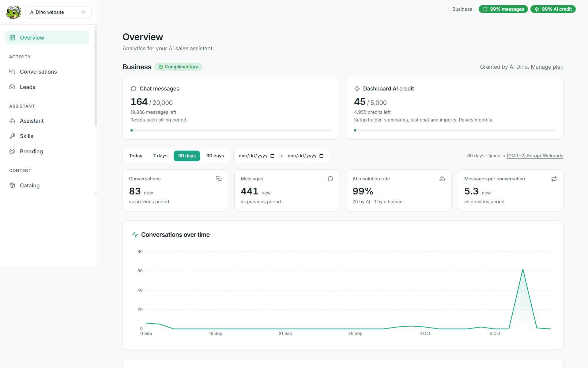
Task: Click the Chat messages bubble icon
Action: tap(133, 89)
